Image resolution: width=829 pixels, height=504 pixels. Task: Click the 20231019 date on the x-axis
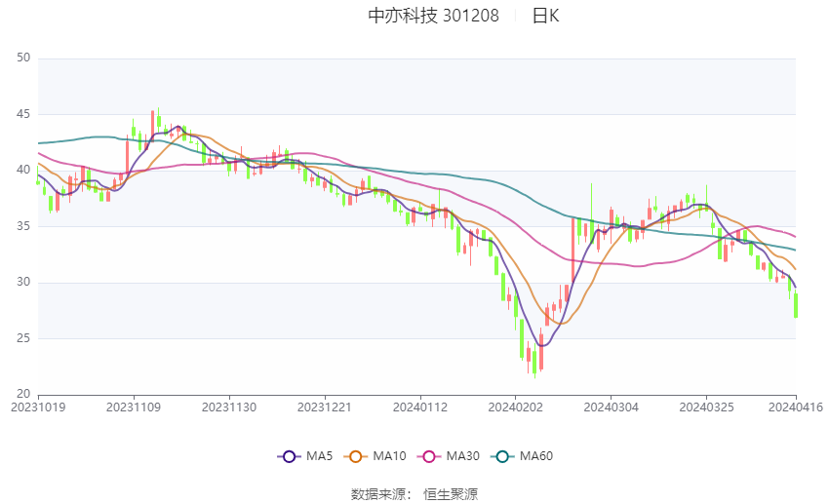point(39,407)
